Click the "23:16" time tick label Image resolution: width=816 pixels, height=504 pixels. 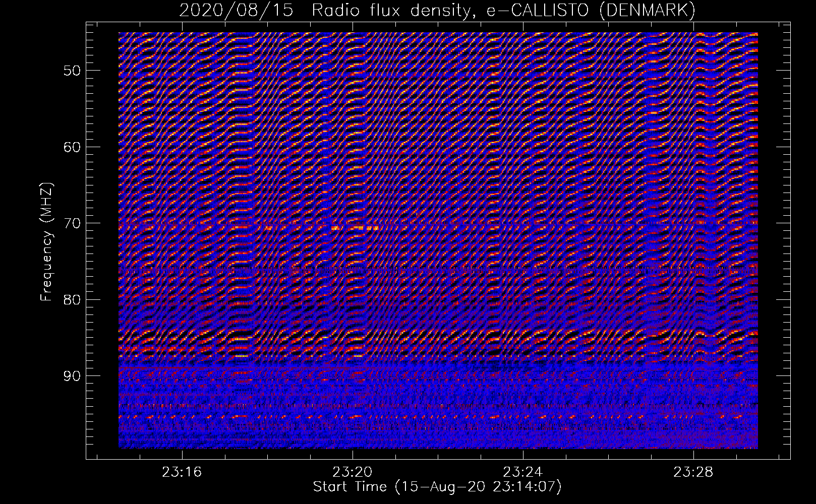[x=182, y=472]
